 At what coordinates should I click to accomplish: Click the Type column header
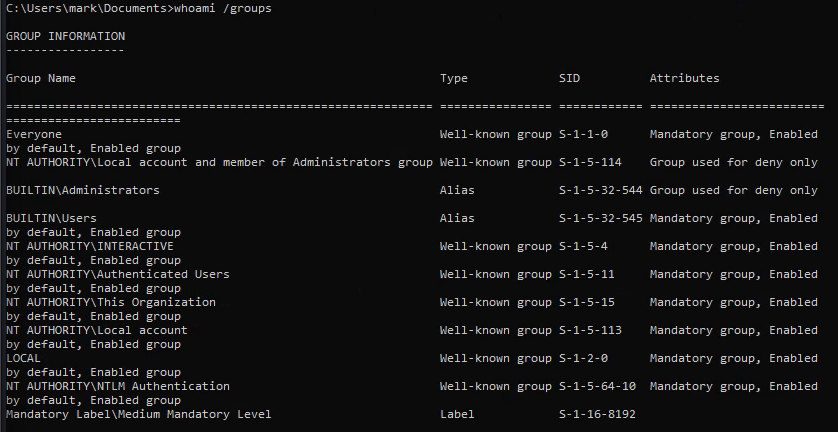point(454,78)
